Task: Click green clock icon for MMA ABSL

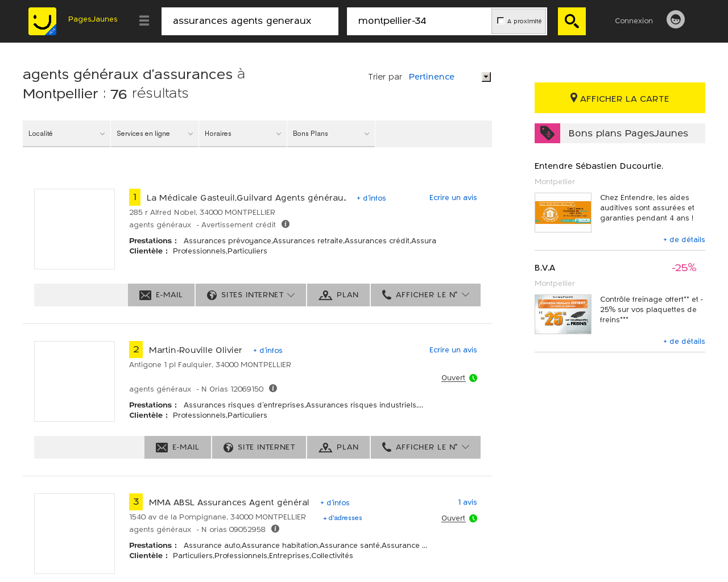Action: click(473, 518)
